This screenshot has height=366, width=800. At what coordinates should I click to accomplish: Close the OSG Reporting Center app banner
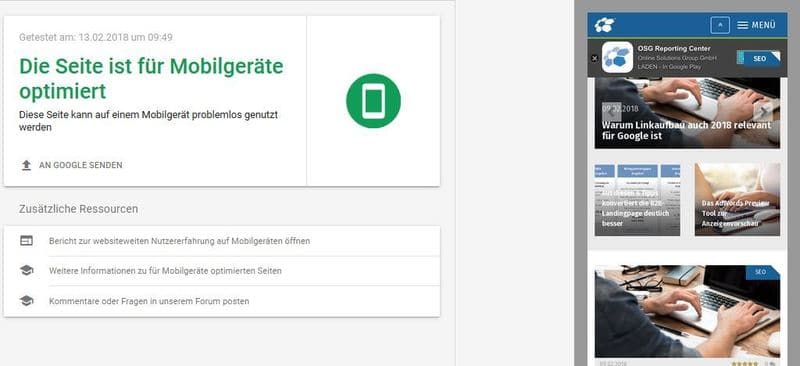coord(594,58)
